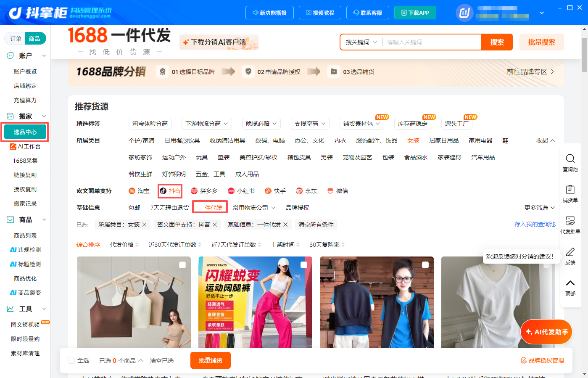Expand the 晚揽必赔 dropdown
The width and height of the screenshot is (588, 378).
[x=261, y=124]
